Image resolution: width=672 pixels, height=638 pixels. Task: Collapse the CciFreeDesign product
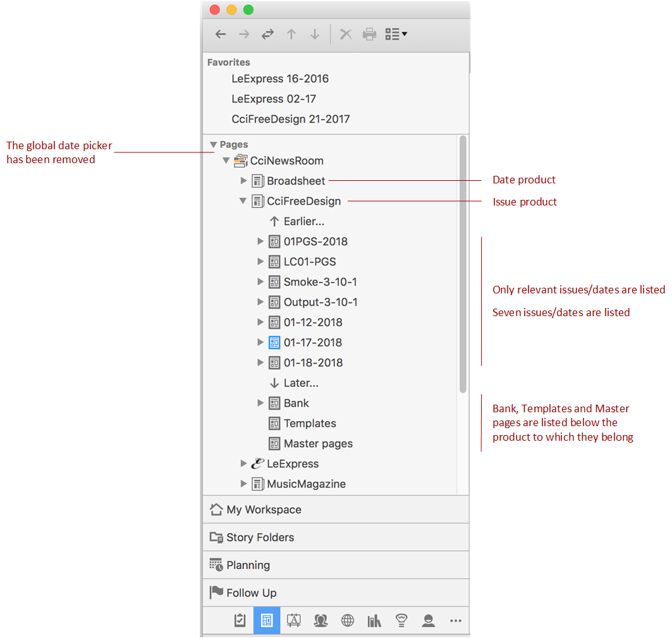243,201
